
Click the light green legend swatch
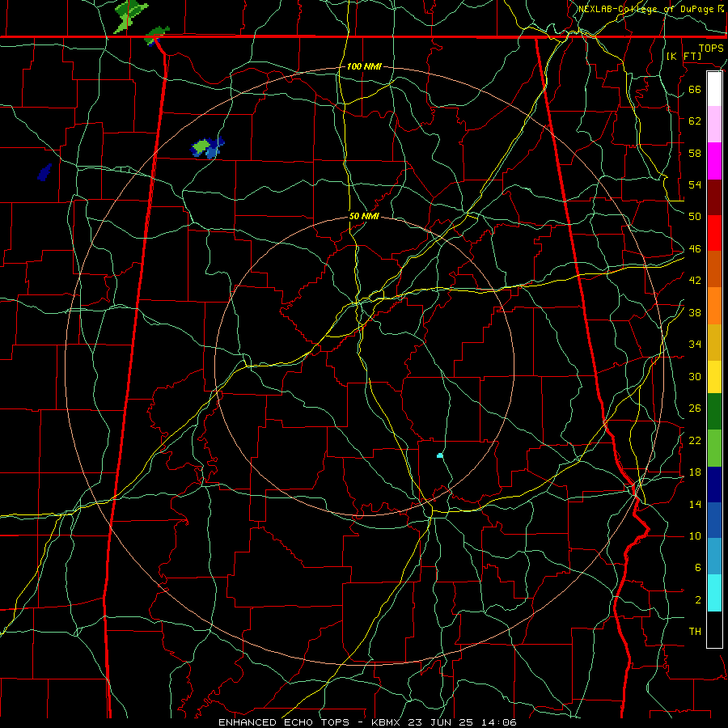point(714,448)
